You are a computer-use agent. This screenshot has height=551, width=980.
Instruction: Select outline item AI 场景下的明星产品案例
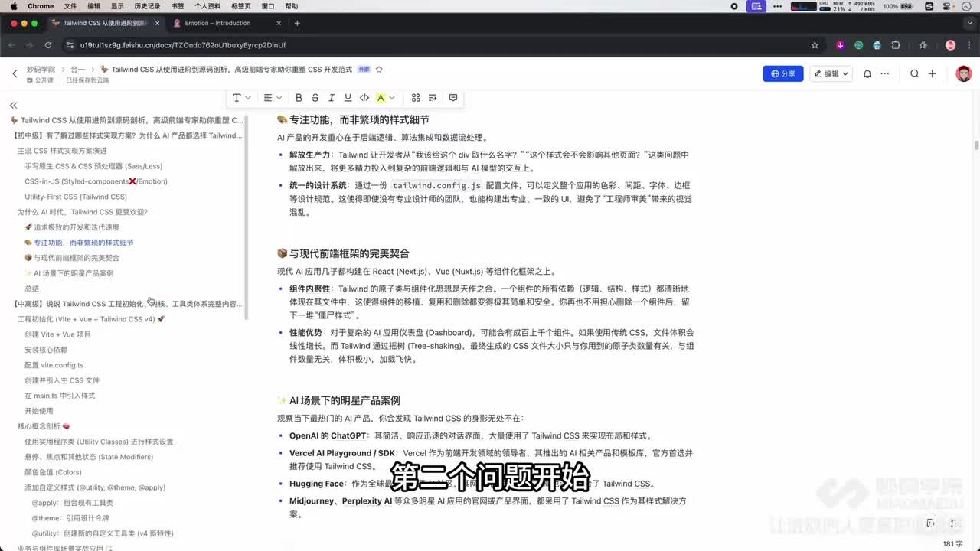pyautogui.click(x=69, y=273)
